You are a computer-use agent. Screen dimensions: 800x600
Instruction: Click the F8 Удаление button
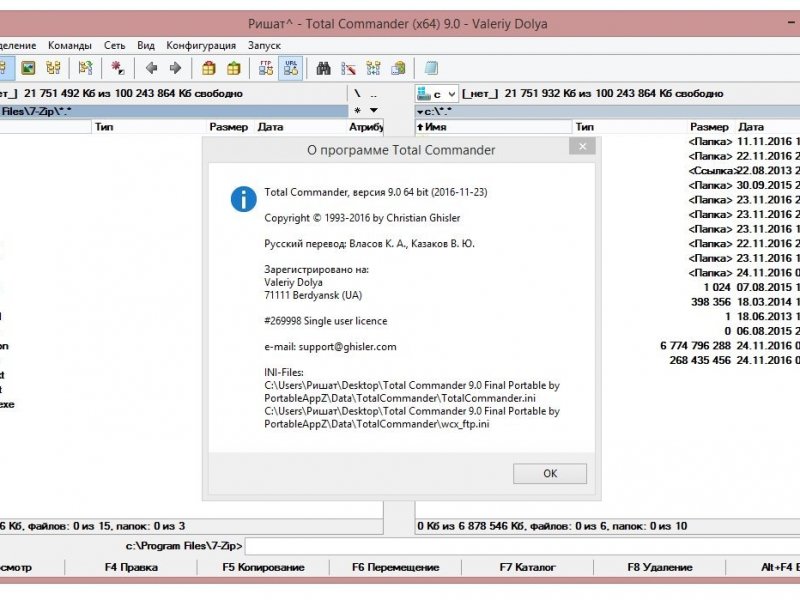click(x=660, y=567)
